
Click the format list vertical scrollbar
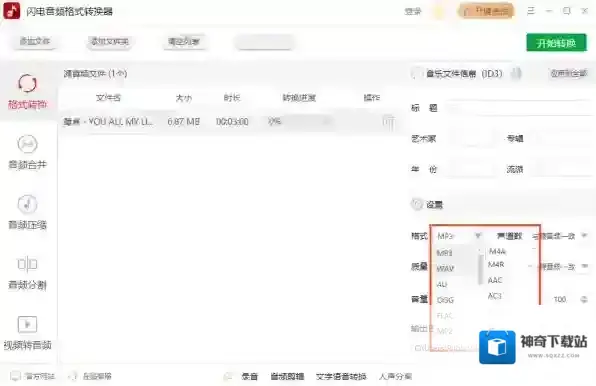pyautogui.click(x=480, y=268)
